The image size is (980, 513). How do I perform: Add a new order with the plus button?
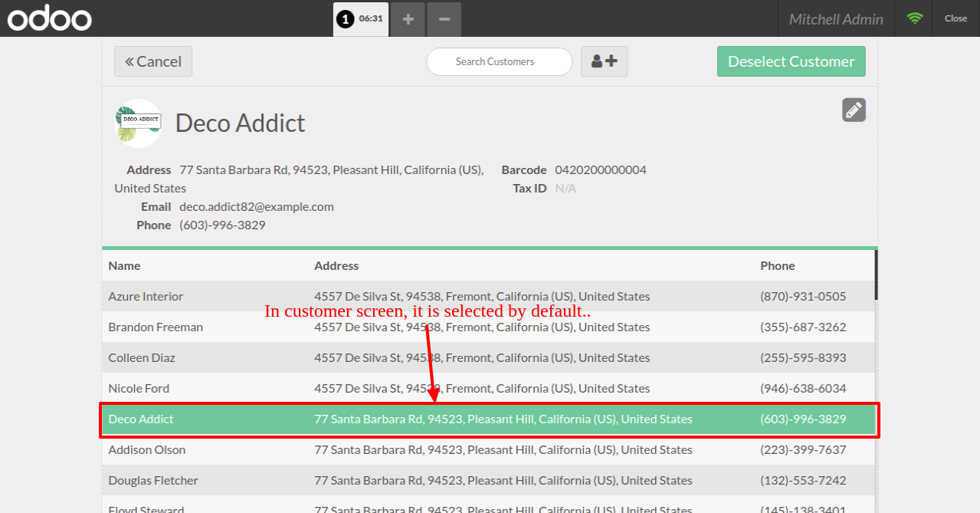[408, 19]
